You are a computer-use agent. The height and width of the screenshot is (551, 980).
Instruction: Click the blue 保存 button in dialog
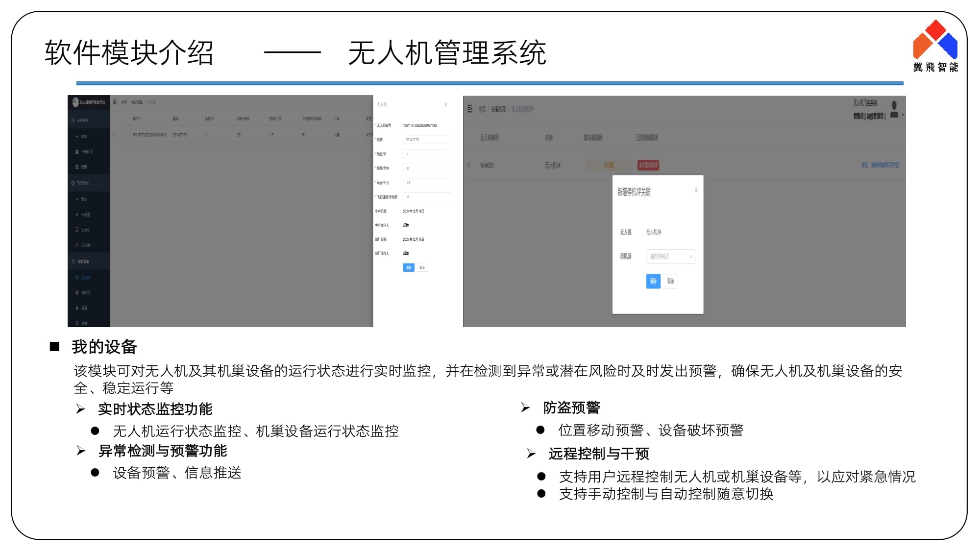coord(653,281)
